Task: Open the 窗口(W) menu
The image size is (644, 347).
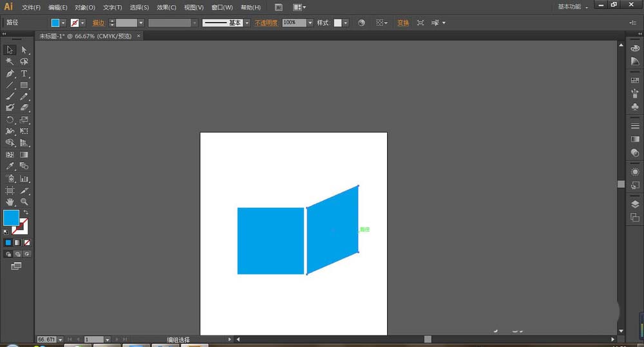Action: pyautogui.click(x=222, y=7)
